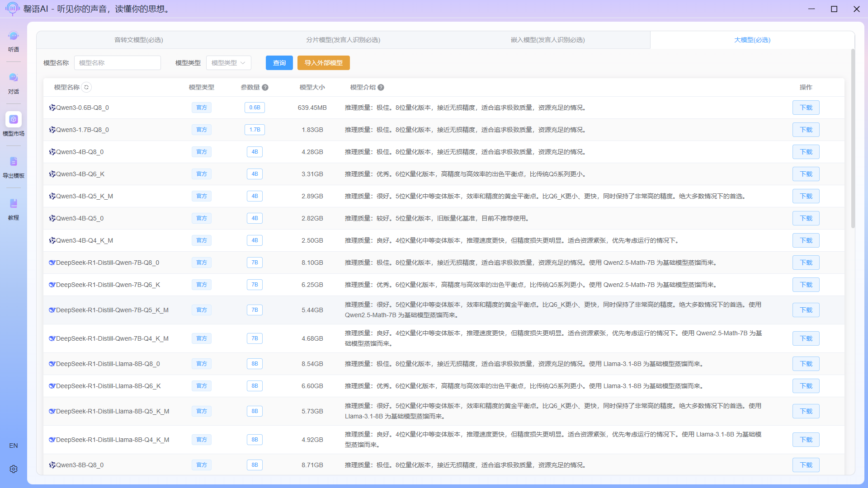Click the DeepSeek icon beside DeepSeek-R1-Distill-Qwen-7B-Q6_K

pyautogui.click(x=52, y=285)
